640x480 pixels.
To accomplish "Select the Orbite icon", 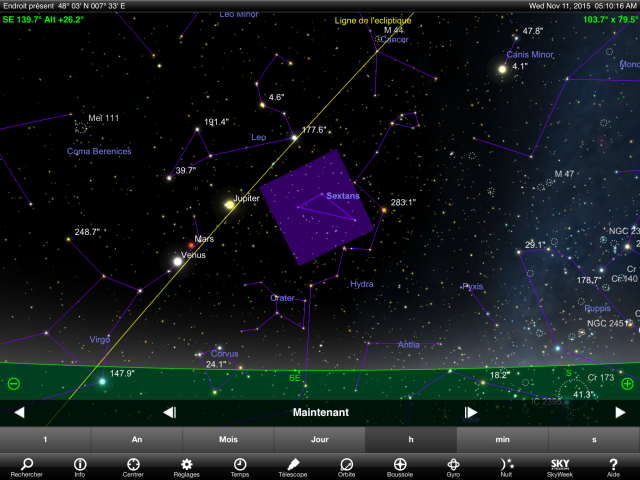I will tap(346, 467).
